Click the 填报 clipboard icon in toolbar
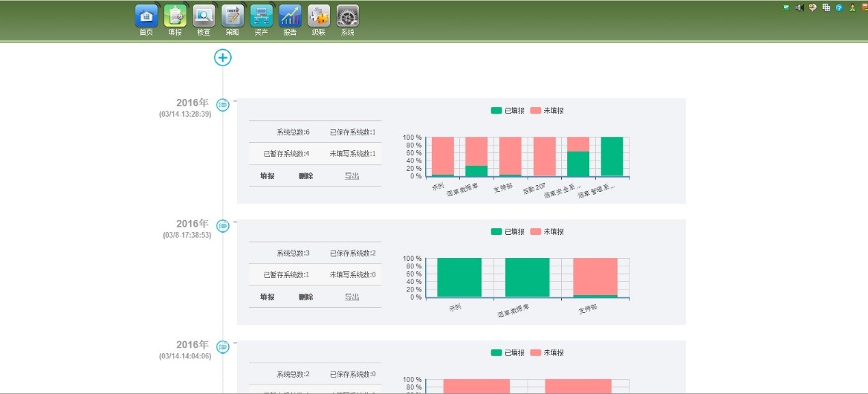 point(175,16)
